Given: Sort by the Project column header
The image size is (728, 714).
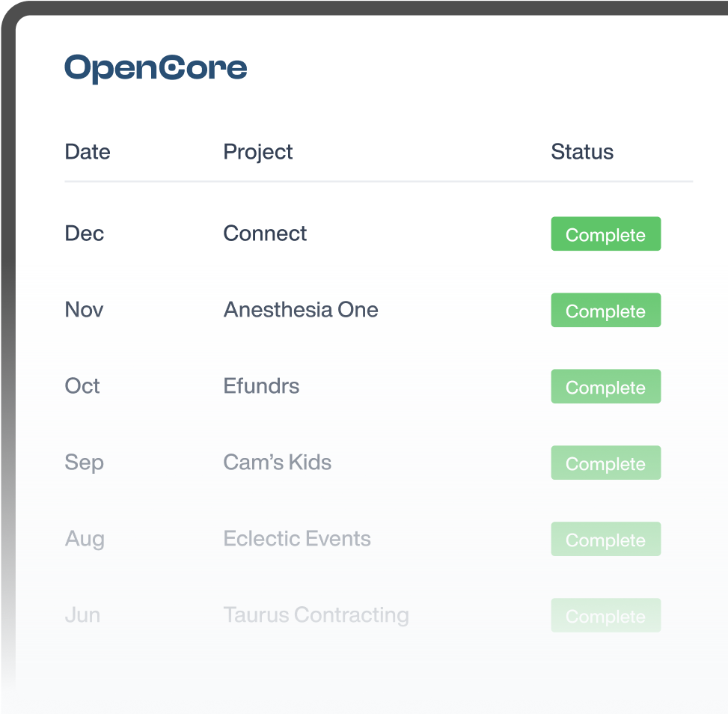Looking at the screenshot, I should 257,153.
